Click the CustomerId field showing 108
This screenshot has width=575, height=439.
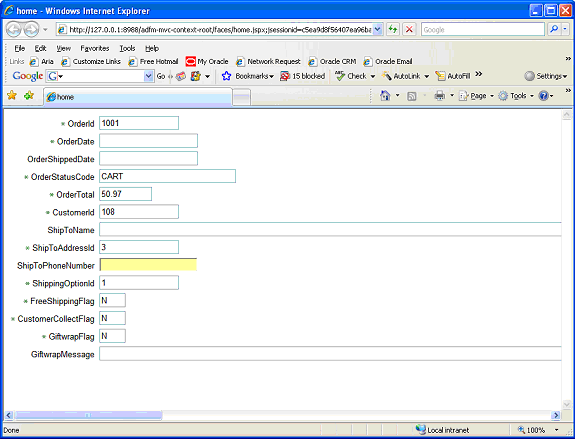click(139, 212)
